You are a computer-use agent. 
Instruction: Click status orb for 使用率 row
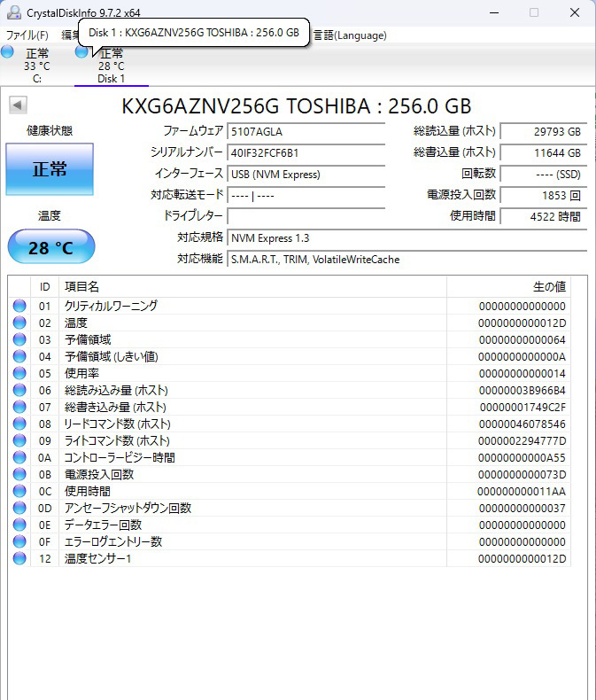[19, 373]
